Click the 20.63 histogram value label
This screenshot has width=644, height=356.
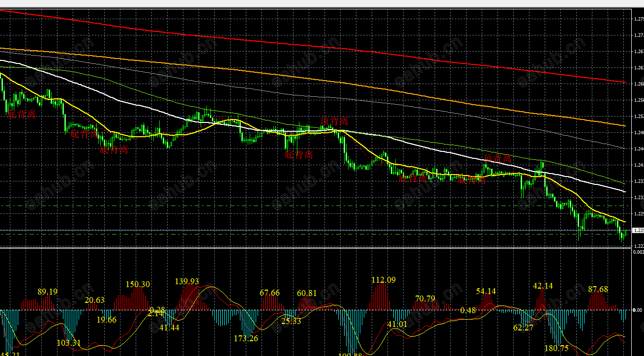coord(94,300)
